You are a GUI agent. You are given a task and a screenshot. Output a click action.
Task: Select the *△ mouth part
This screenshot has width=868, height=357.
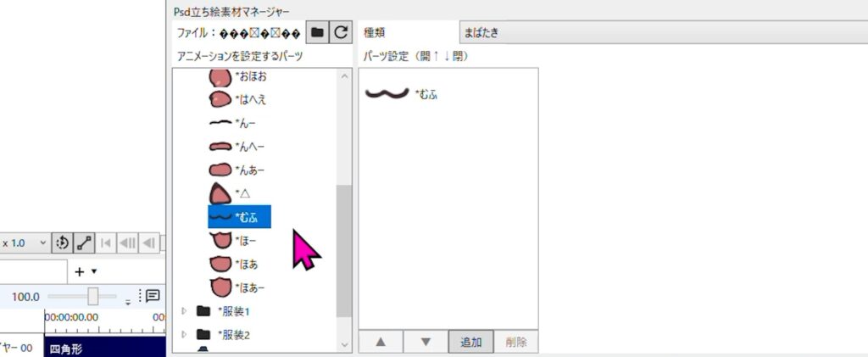[229, 194]
